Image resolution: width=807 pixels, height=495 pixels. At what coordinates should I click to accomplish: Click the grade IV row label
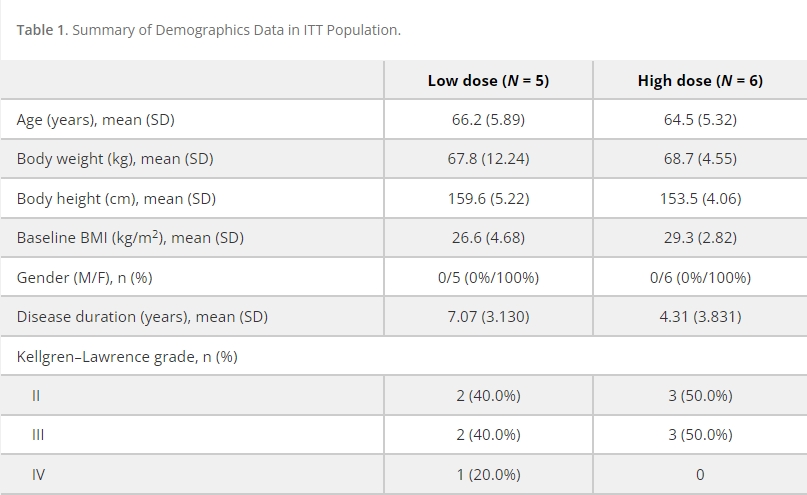[38, 475]
